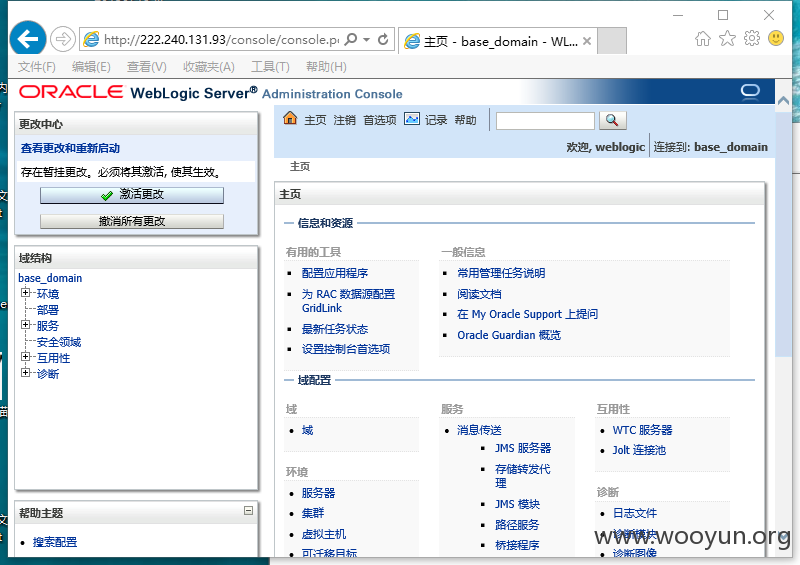Click the console home house icon

290,118
